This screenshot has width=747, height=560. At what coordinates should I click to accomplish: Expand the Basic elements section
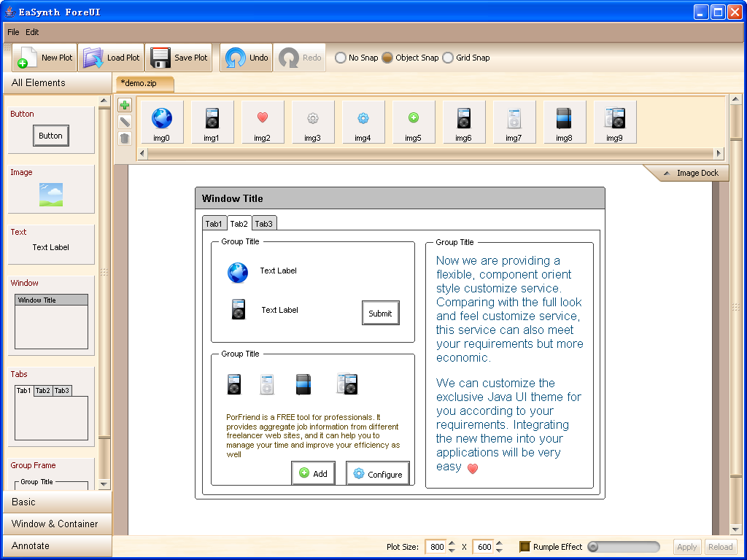56,502
